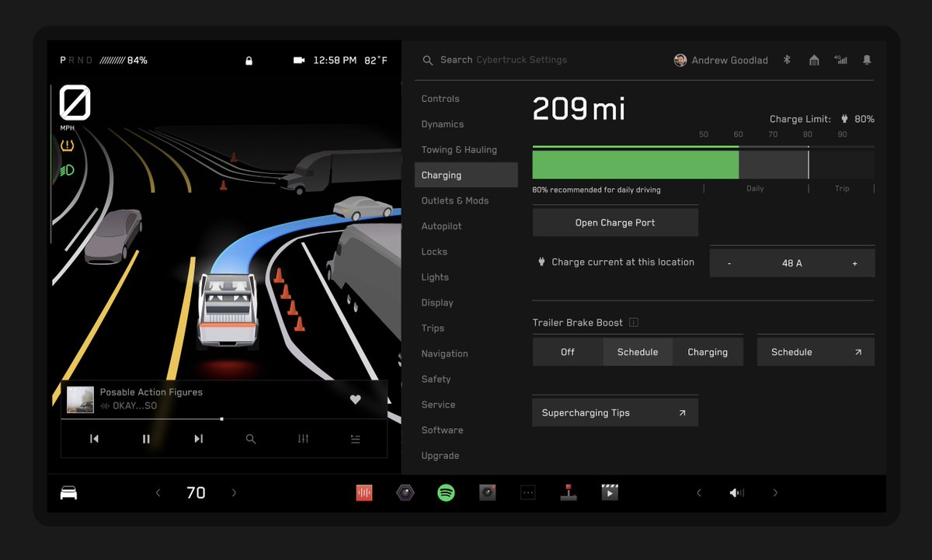Screen dimensions: 932x560
Task: Tap the speaker volume icon
Action: [737, 492]
